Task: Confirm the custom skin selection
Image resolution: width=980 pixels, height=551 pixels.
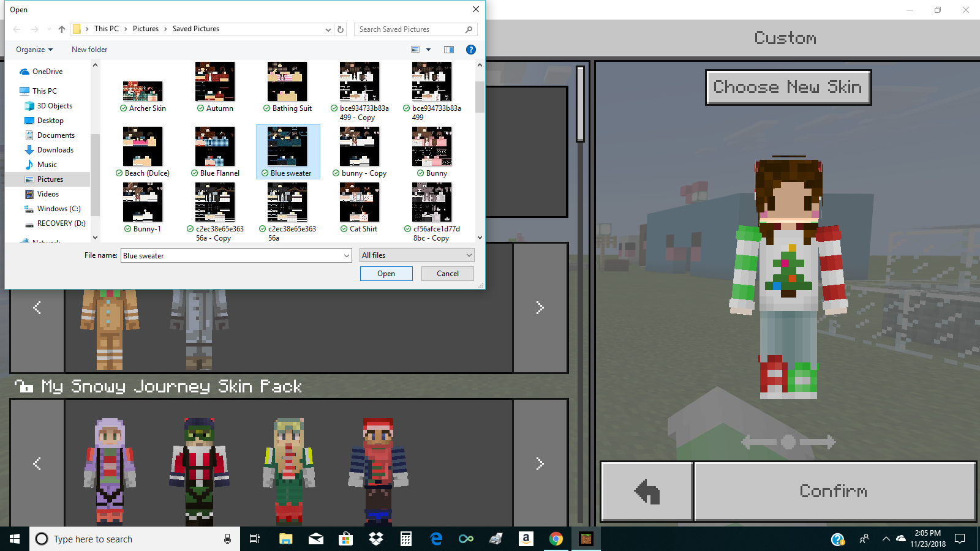Action: click(834, 491)
